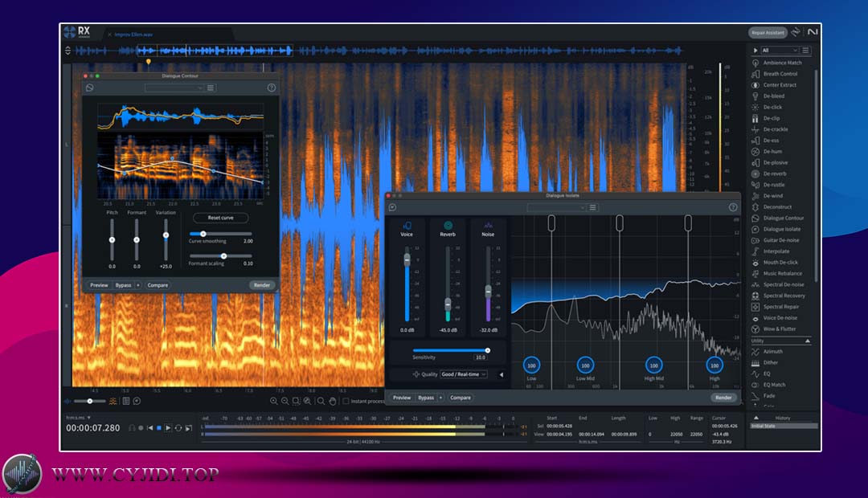Toggle the Voice component in Dialogue Isolate
Image resolution: width=868 pixels, height=498 pixels.
click(x=407, y=225)
